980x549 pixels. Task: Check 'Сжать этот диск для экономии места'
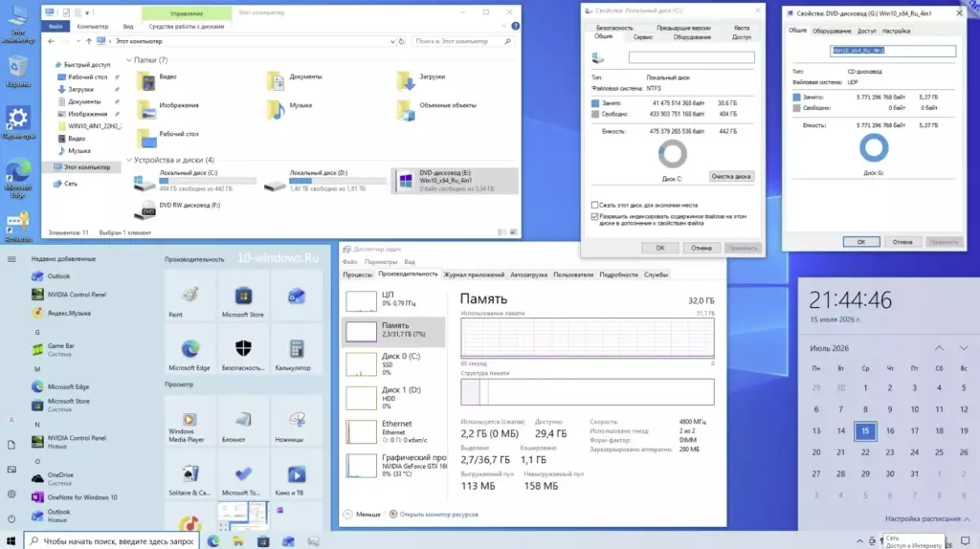(595, 205)
